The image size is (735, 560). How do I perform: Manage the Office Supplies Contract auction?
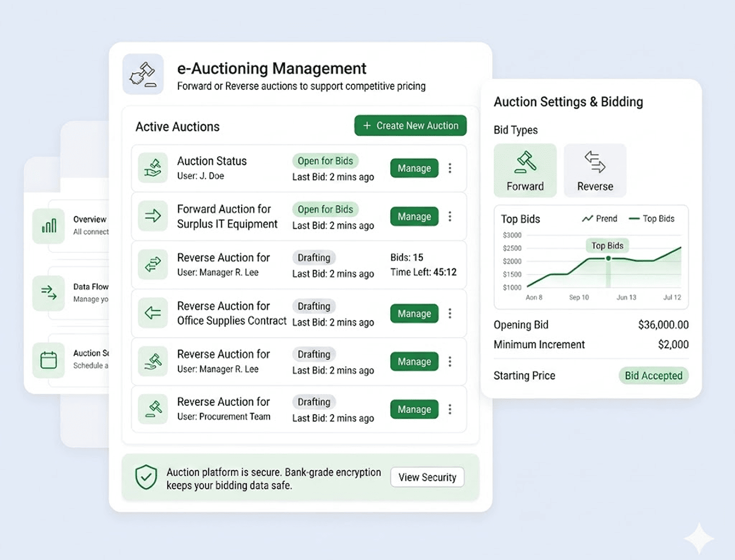(414, 314)
